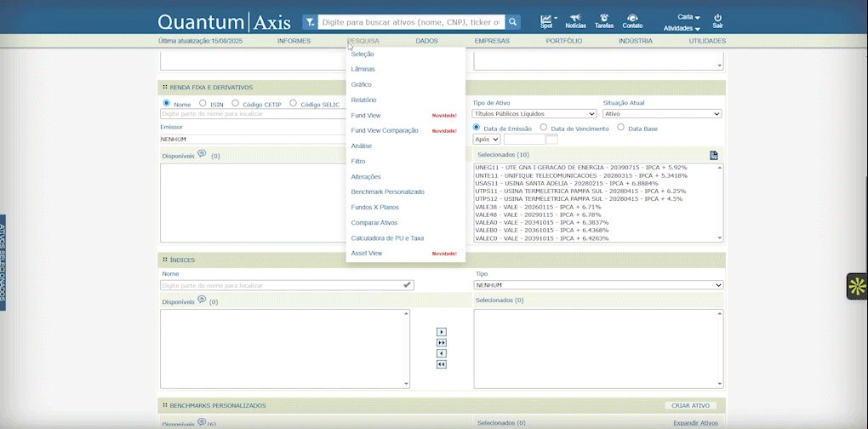
Task: Open the Após date condition dropdown
Action: 487,140
